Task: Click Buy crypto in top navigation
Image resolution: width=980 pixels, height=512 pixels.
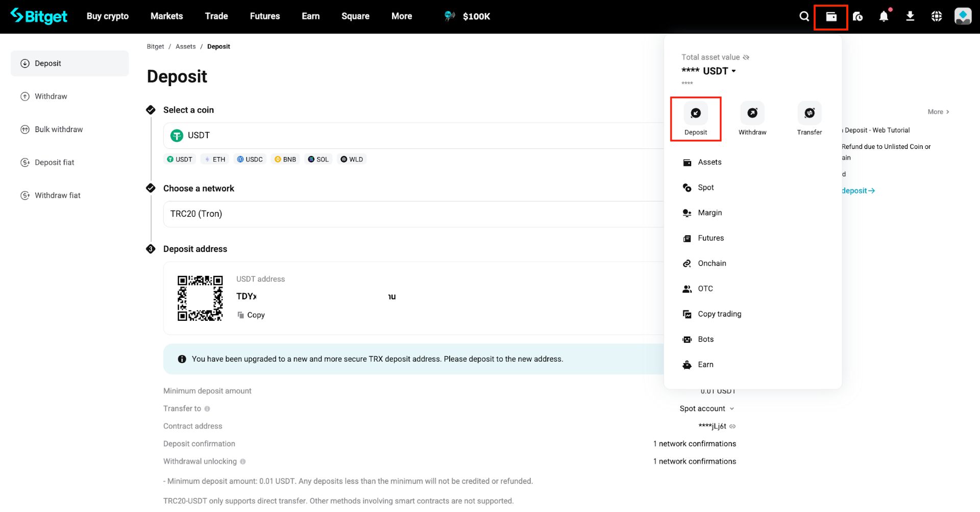Action: [108, 16]
